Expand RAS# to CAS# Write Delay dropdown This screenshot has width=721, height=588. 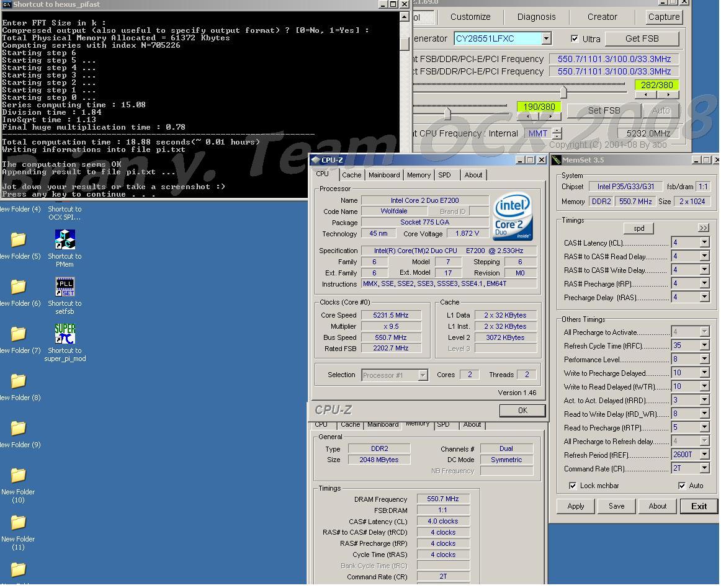pyautogui.click(x=704, y=270)
